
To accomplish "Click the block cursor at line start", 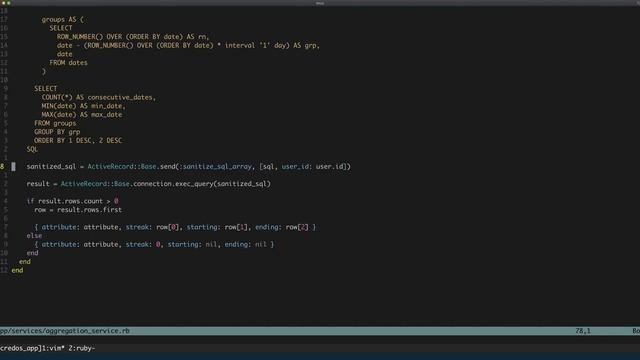I will (13, 167).
